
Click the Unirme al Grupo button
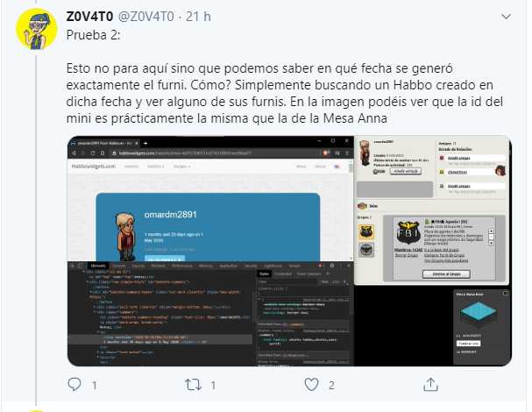(446, 273)
